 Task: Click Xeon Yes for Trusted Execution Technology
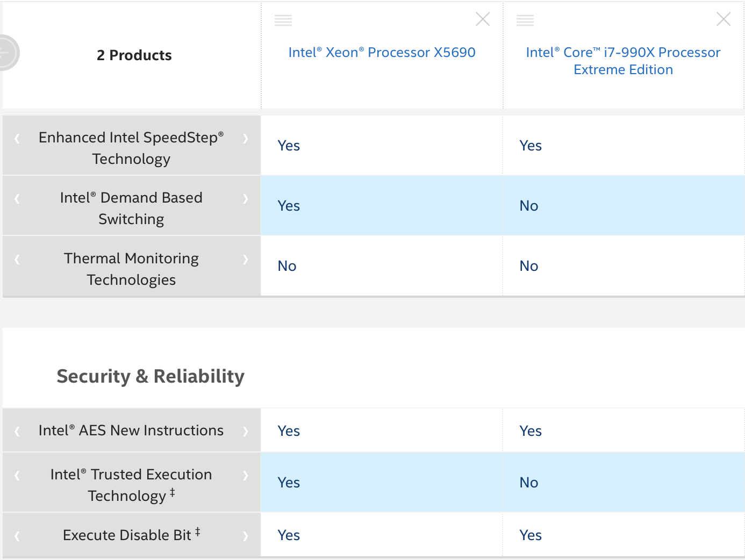coord(289,483)
